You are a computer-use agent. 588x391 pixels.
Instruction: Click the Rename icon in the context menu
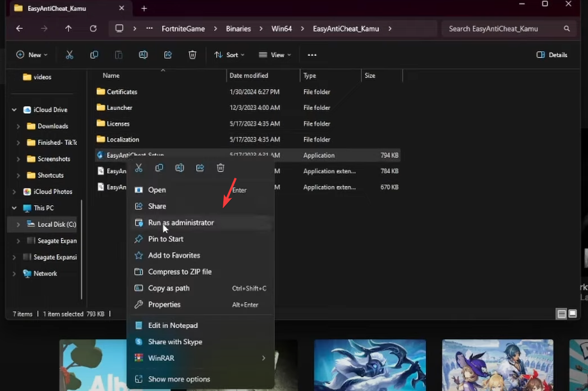pos(180,168)
